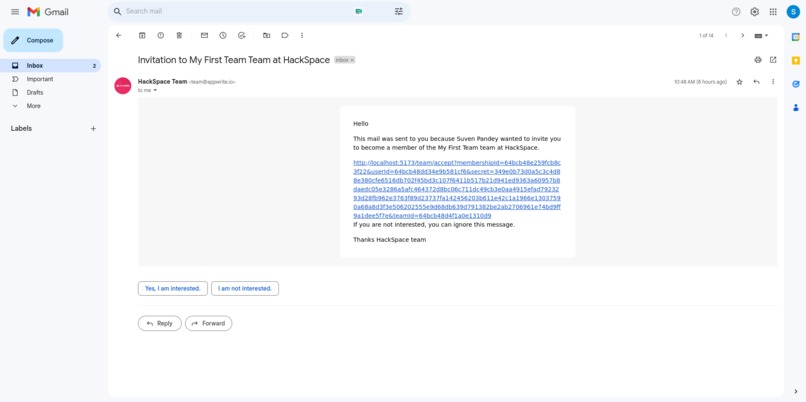Click the sender name HackSpace Team
Viewport: 806px width, 402px height.
click(x=162, y=82)
